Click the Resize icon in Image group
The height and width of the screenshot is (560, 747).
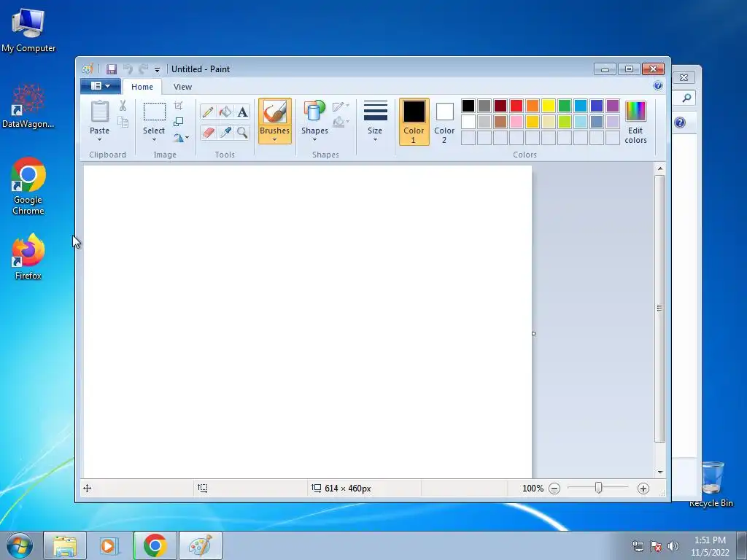point(178,122)
